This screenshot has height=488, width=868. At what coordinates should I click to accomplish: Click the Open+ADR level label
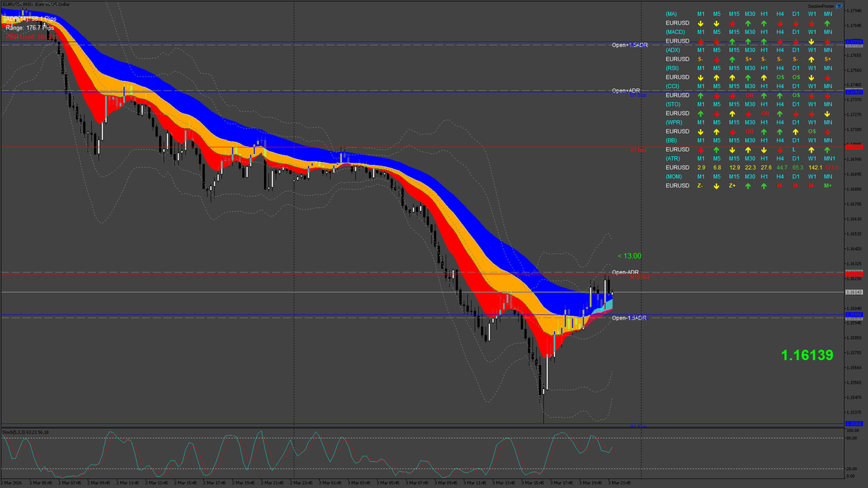click(x=626, y=90)
